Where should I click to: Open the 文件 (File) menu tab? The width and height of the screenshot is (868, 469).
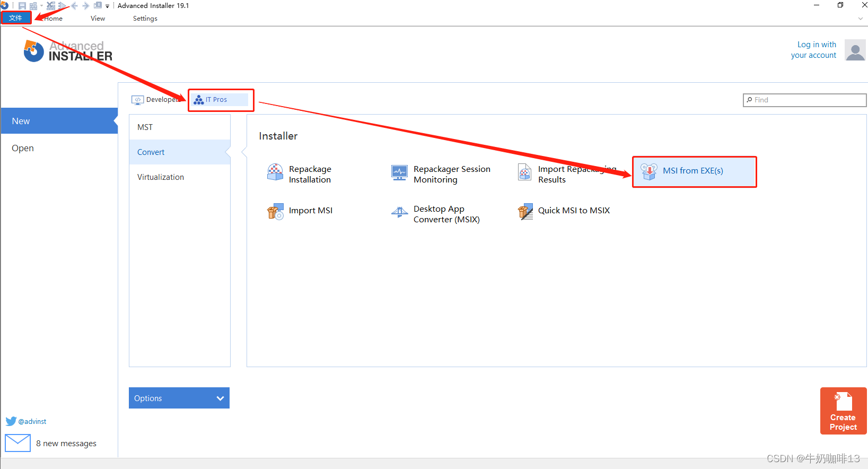(x=16, y=18)
